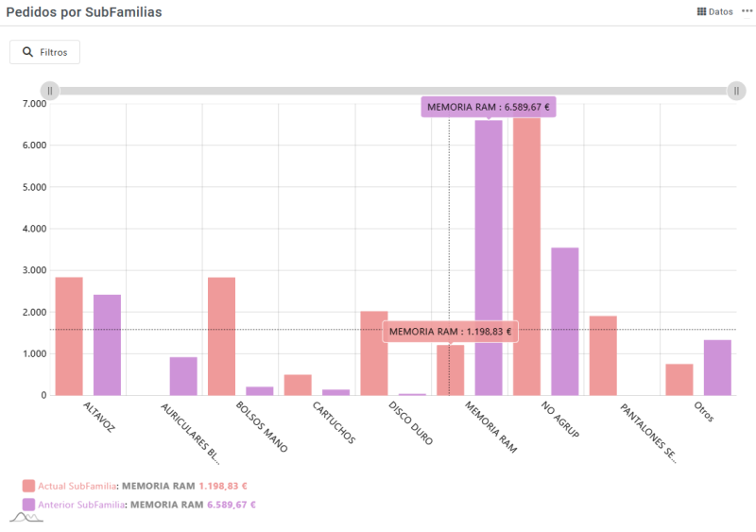756x532 pixels.
Task: Select the purple ALTAVOZ bar
Action: pos(107,345)
